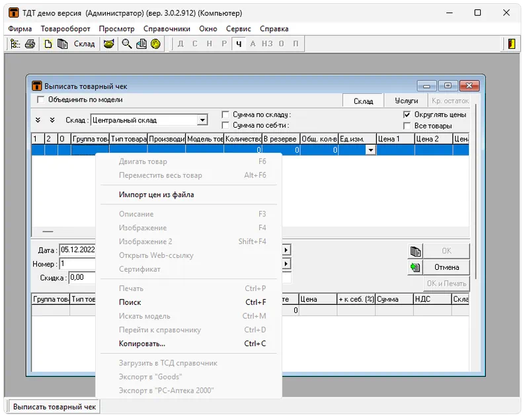Viewport: 529px width, 420px height.
Task: Open the Фирма menu
Action: (20, 28)
